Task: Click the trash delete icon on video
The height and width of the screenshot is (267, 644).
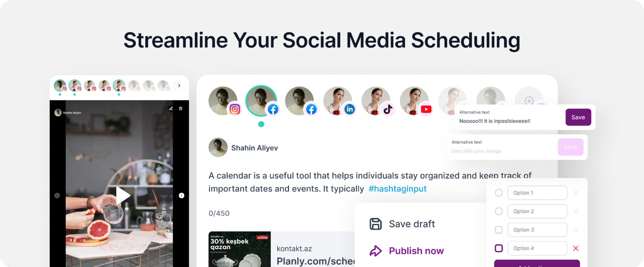Action: coord(181,109)
